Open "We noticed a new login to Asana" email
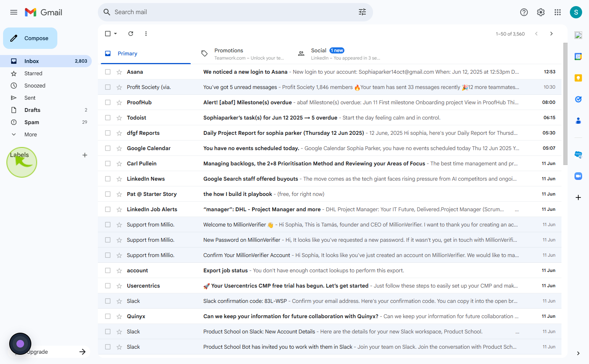The image size is (589, 364). [329, 72]
